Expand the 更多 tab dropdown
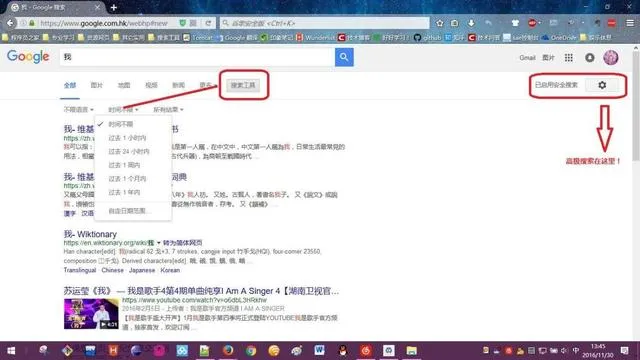Screen dimensions: 640x360 [x=207, y=85]
